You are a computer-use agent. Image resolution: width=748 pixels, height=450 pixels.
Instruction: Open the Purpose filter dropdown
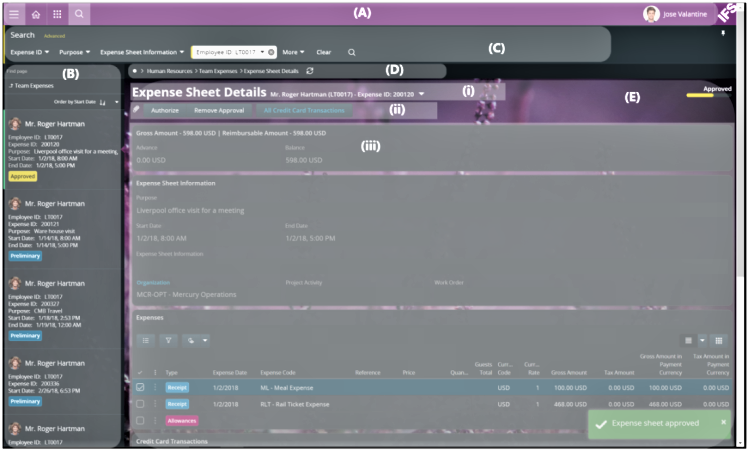pyautogui.click(x=74, y=51)
